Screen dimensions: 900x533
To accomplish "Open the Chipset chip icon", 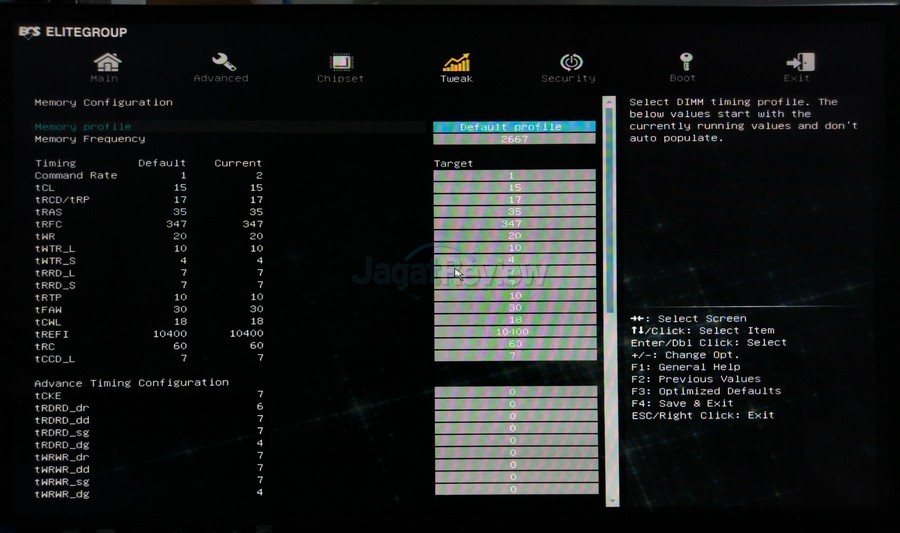I will (x=340, y=64).
